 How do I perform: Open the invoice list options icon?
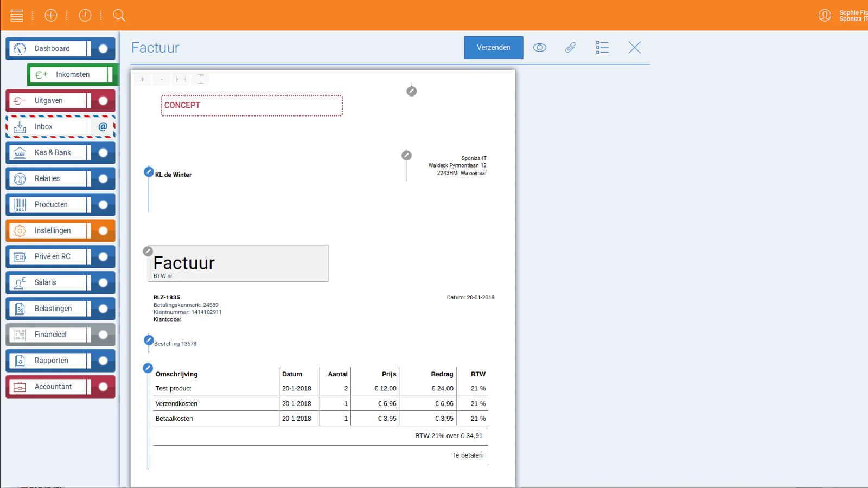(x=602, y=48)
